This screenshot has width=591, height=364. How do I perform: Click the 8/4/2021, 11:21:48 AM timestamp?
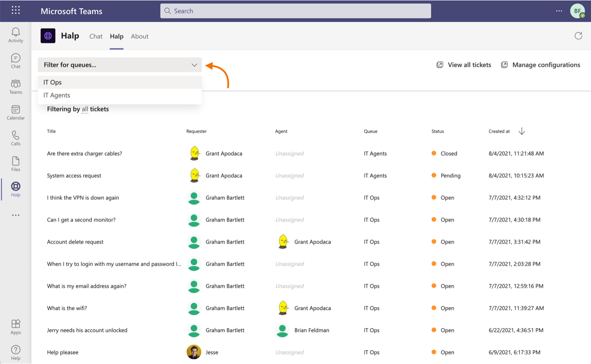click(516, 154)
